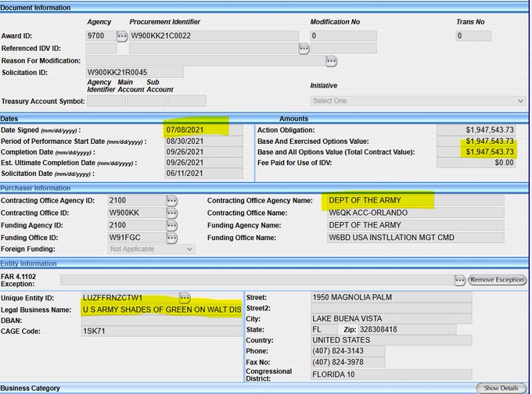This screenshot has height=394, width=532.
Task: Select the Solicitation ID input field
Action: pyautogui.click(x=134, y=73)
